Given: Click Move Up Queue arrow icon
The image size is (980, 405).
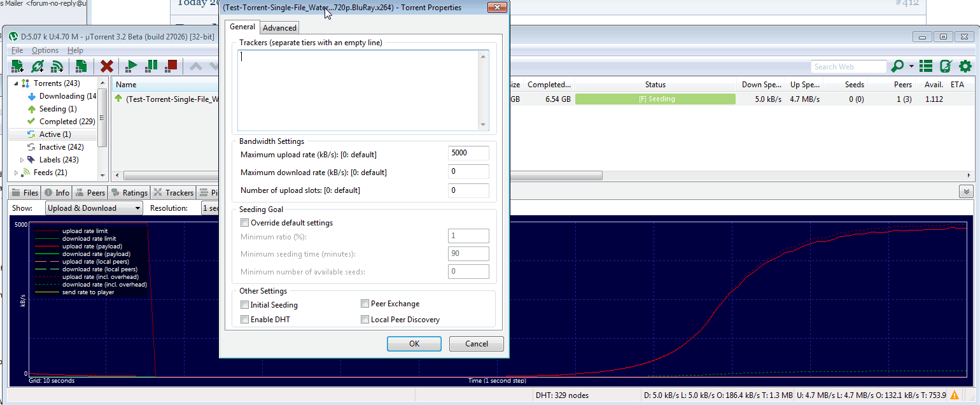Looking at the screenshot, I should point(197,66).
